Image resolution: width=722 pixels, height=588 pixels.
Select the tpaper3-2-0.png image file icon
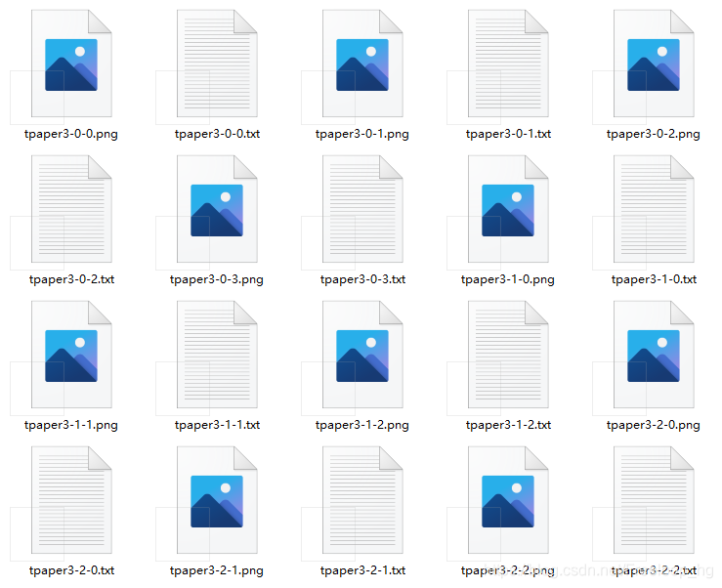coord(654,355)
